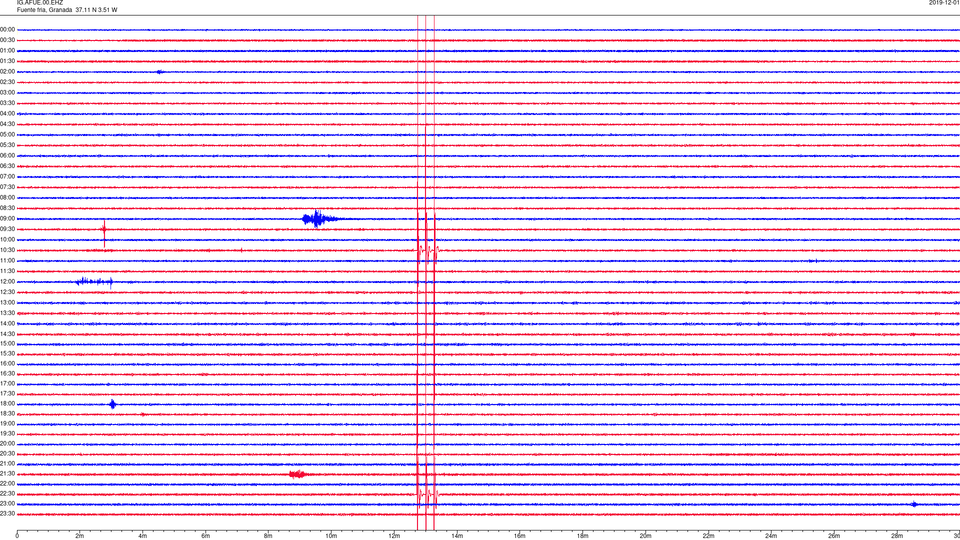Click the 26m tick label on the time axis

tap(834, 536)
